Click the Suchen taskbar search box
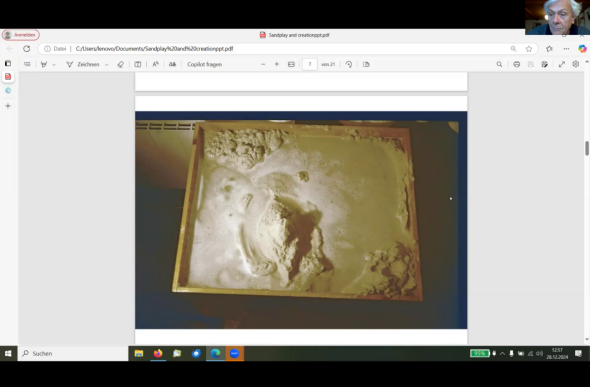 pos(73,354)
